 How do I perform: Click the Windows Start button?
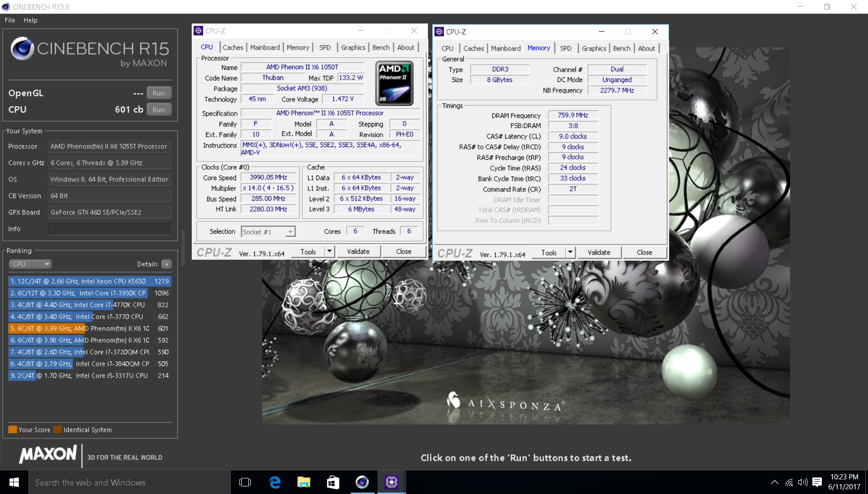click(x=14, y=482)
